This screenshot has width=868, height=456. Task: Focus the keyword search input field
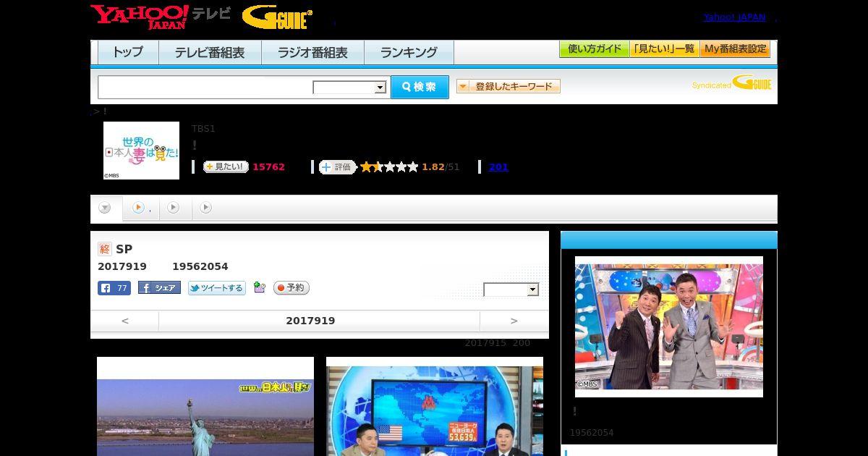[x=205, y=87]
